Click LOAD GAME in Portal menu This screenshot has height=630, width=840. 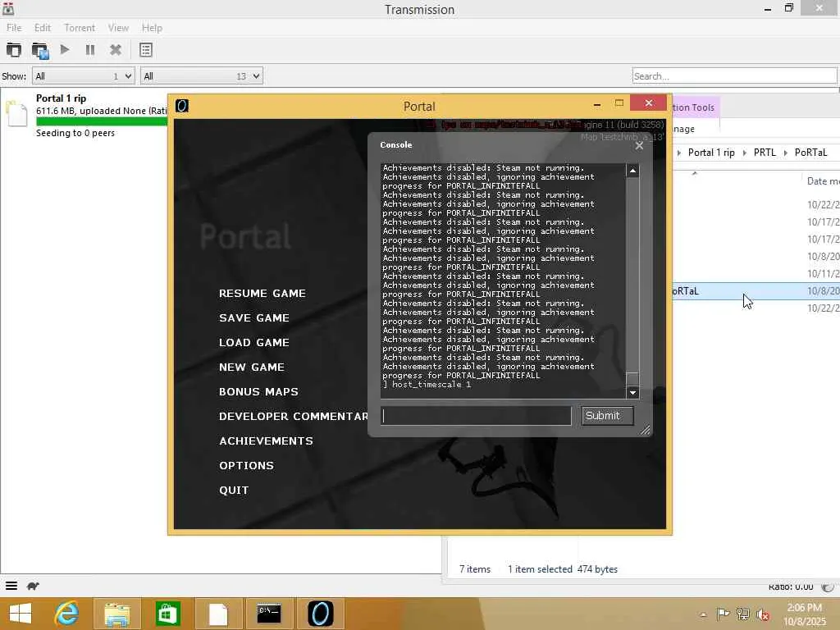click(x=254, y=343)
